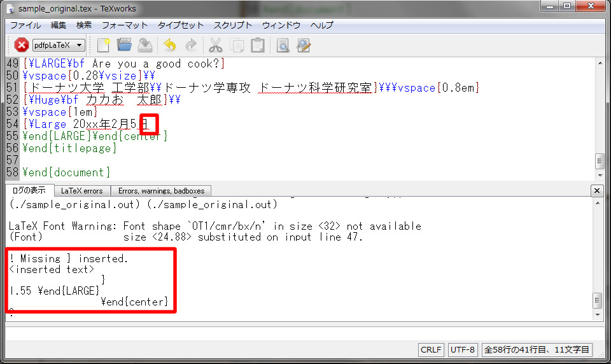
Task: Click 'l.55 \end{LARGE}' log line
Action: 55,291
